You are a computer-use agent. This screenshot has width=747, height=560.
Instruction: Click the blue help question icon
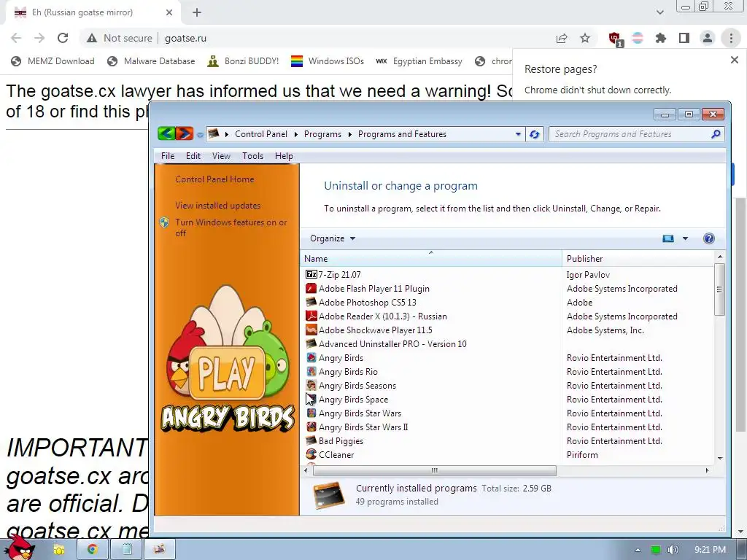pos(709,238)
